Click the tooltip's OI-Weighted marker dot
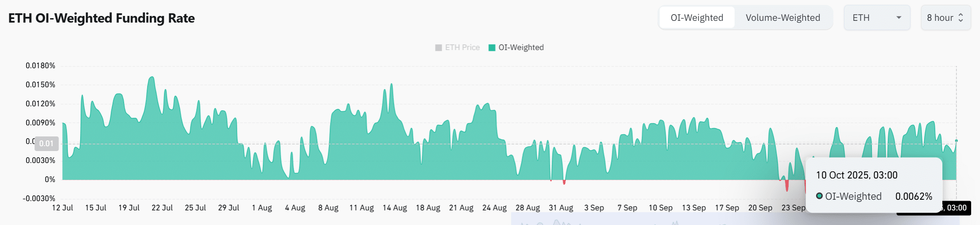 point(819,196)
